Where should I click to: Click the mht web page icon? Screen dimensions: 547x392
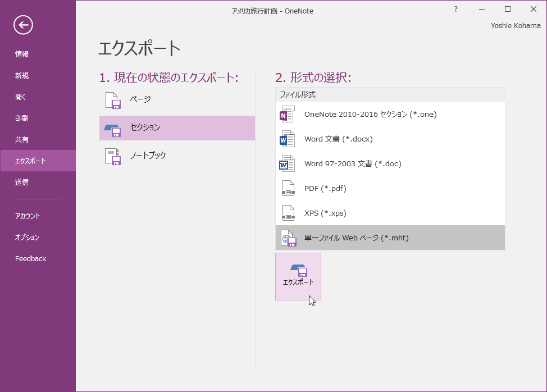tap(289, 238)
